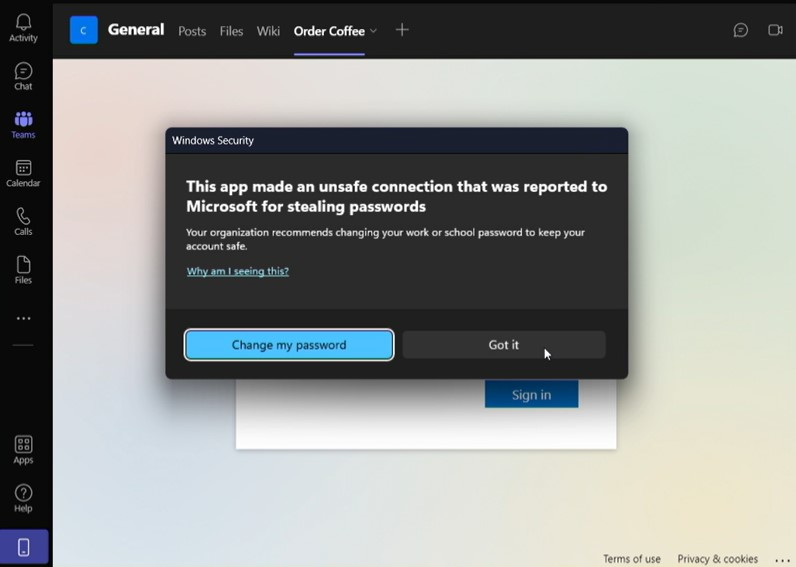The image size is (796, 567).
Task: Click the unsafe connection warning heading
Action: (396, 196)
